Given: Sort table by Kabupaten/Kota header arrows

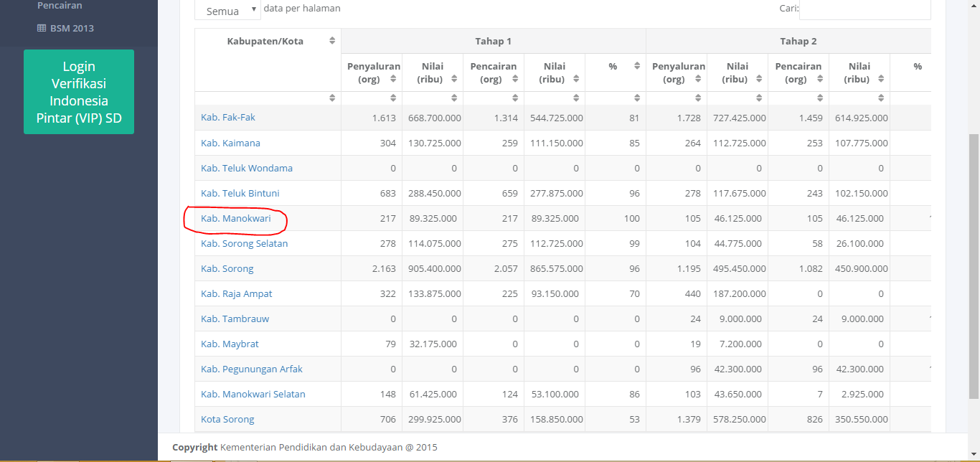Looking at the screenshot, I should [332, 41].
